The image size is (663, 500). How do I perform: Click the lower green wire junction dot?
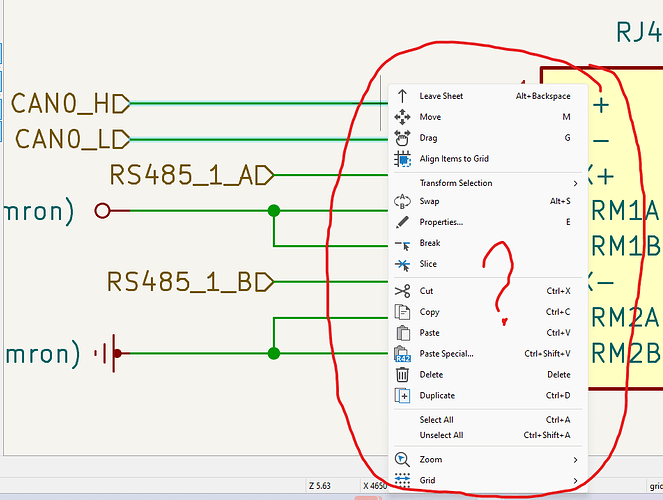274,353
